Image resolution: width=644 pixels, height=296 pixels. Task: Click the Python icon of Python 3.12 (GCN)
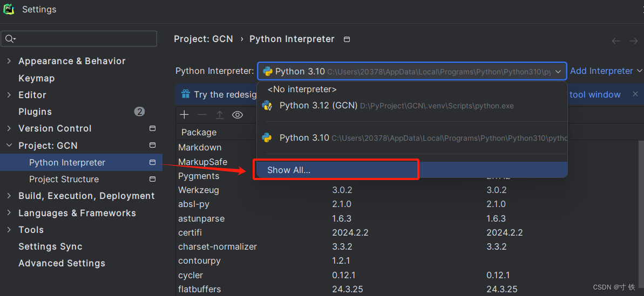[x=267, y=106]
